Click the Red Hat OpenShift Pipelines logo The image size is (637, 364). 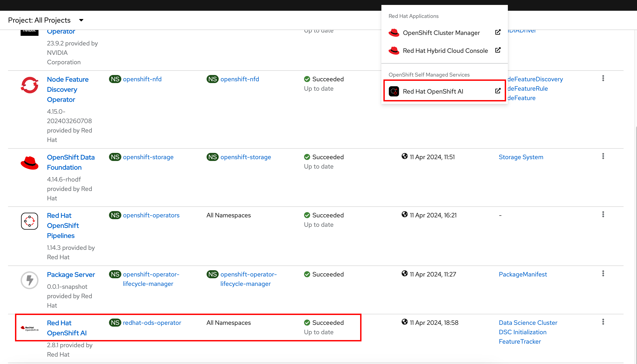click(x=30, y=221)
